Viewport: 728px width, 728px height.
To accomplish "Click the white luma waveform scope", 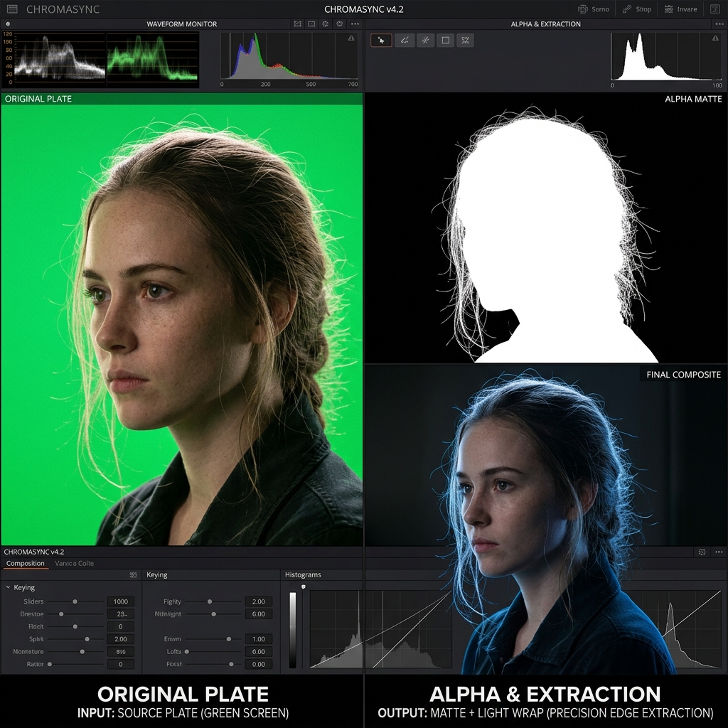I will 60,60.
